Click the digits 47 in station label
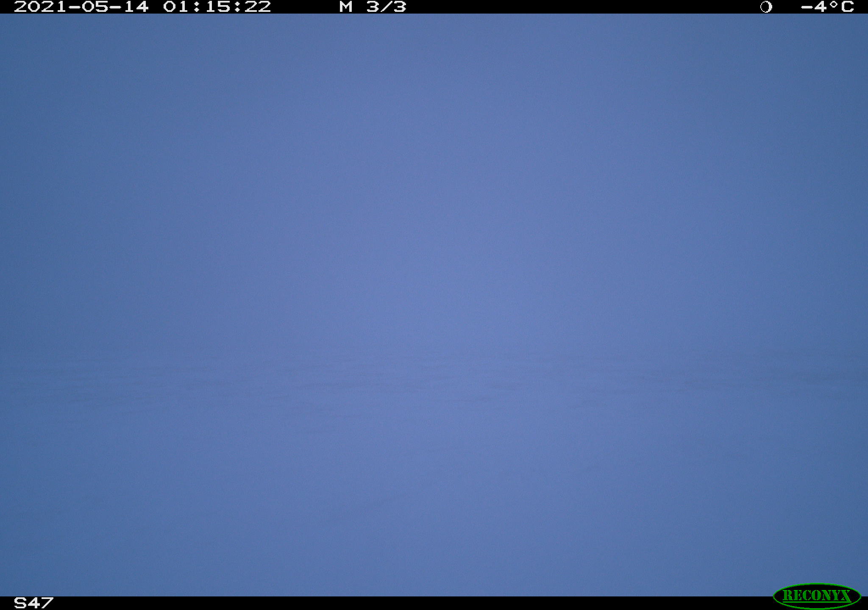Image resolution: width=868 pixels, height=610 pixels. 40,603
